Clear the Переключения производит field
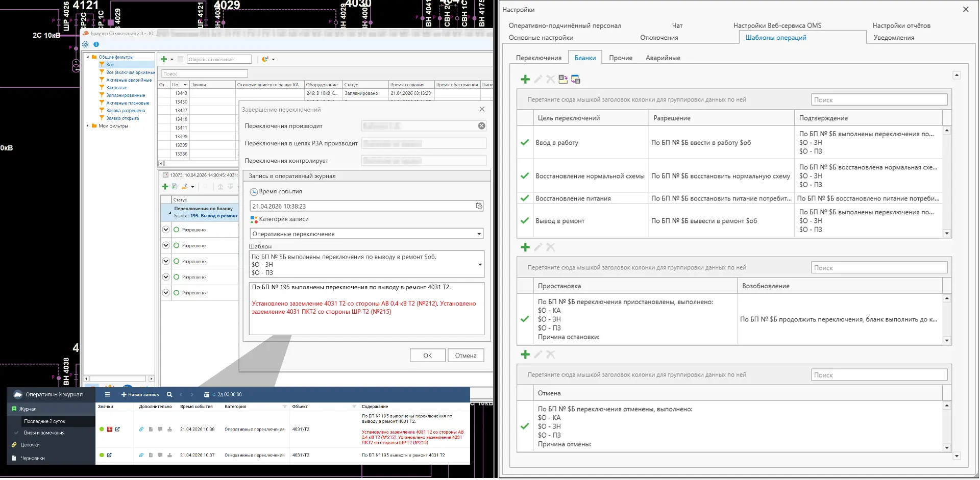The width and height of the screenshot is (980, 480). (x=481, y=125)
